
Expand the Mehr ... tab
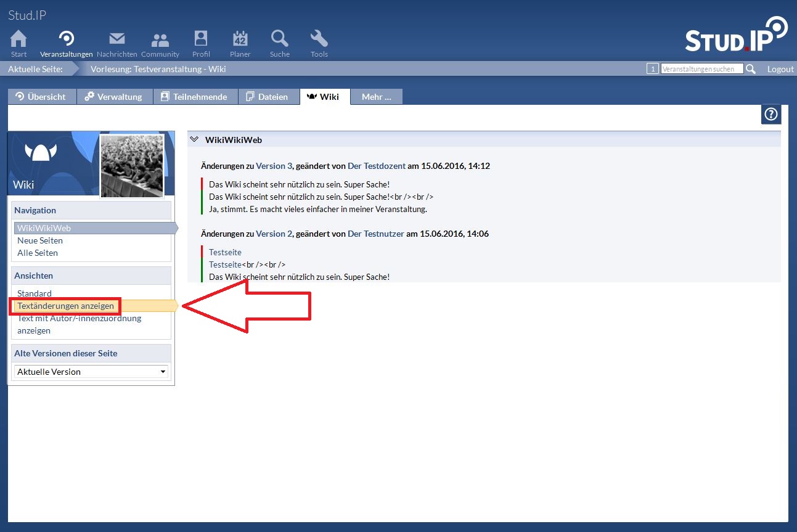click(376, 97)
